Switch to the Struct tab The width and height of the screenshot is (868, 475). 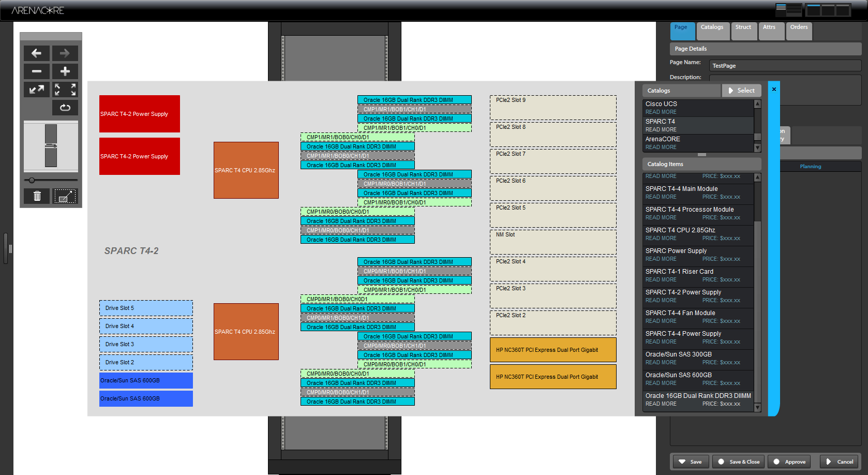(743, 27)
